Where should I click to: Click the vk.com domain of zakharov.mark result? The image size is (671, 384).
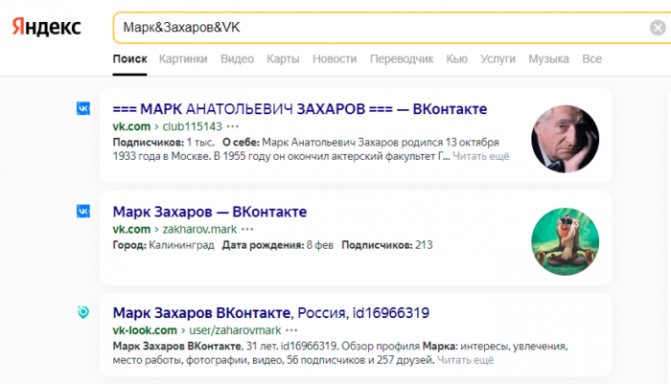[x=131, y=229]
